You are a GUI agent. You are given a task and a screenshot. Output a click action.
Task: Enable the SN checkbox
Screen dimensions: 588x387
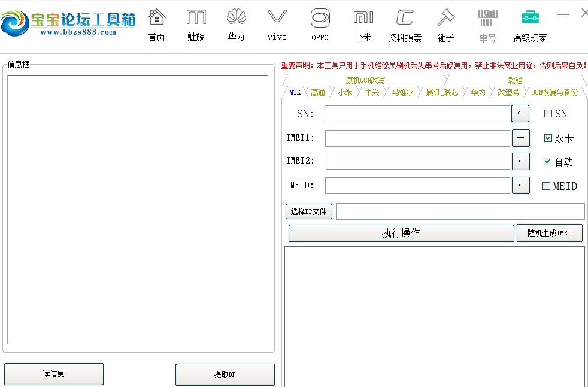click(x=547, y=113)
